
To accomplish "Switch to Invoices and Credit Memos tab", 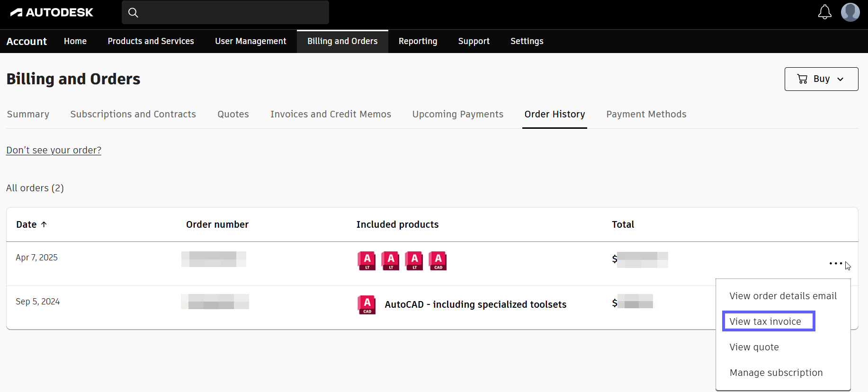I will coord(331,114).
